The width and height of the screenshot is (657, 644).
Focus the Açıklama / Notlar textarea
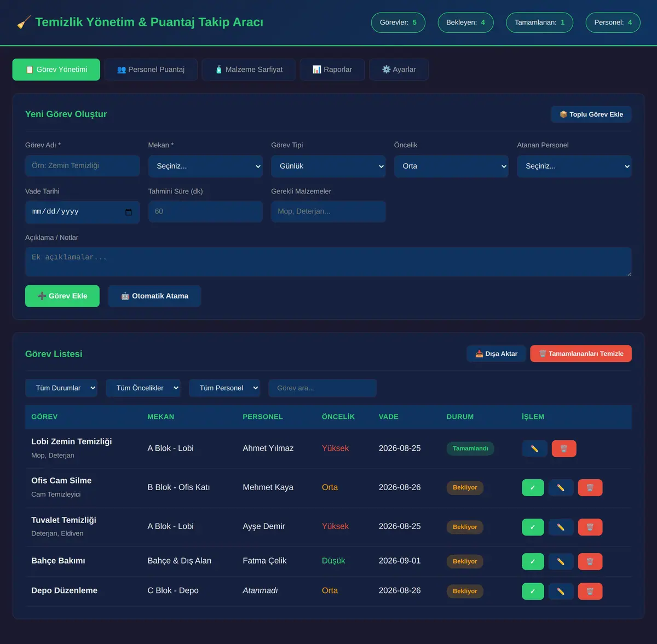328,262
